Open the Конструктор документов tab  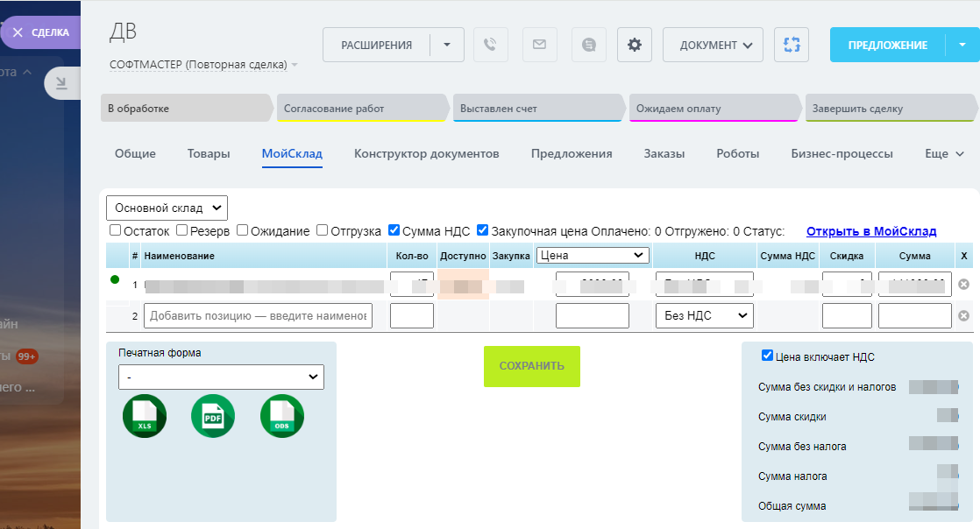(426, 153)
